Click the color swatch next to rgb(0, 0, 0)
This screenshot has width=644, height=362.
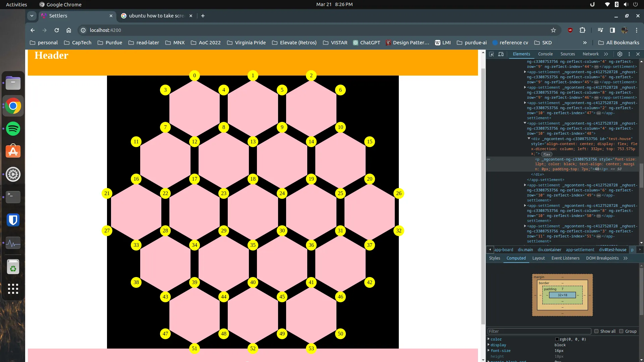[557, 340]
